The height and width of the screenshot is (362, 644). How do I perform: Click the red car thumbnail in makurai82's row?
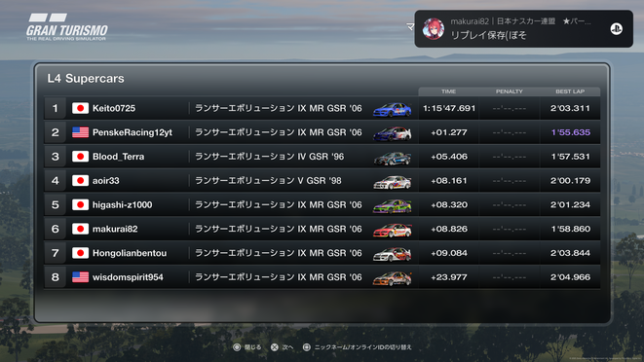pos(393,231)
